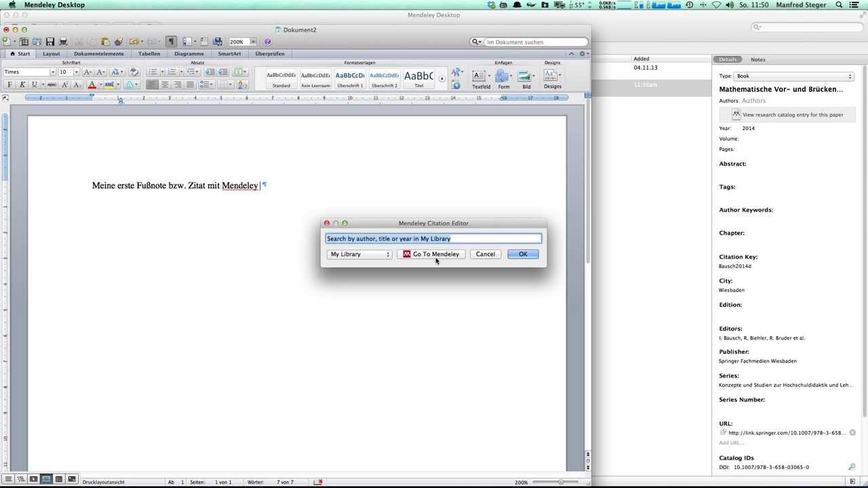Align text left in paragraph group
The width and height of the screenshot is (868, 488).
pos(152,85)
